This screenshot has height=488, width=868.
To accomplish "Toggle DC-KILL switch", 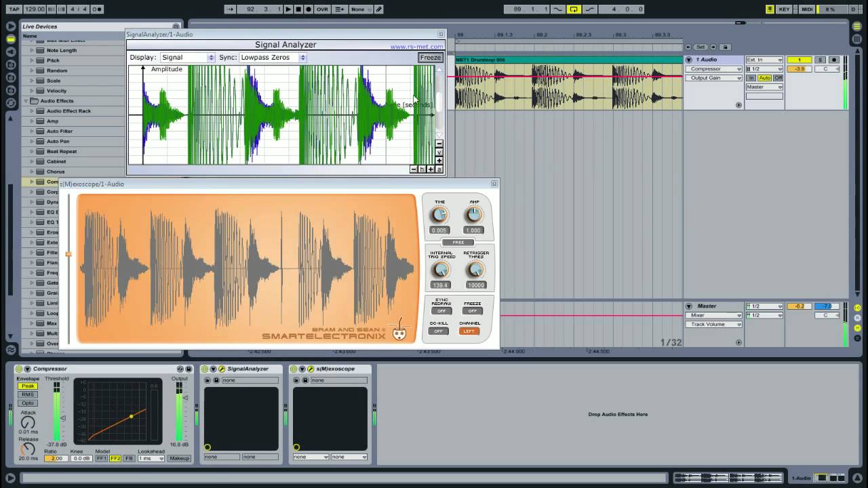I will (439, 331).
